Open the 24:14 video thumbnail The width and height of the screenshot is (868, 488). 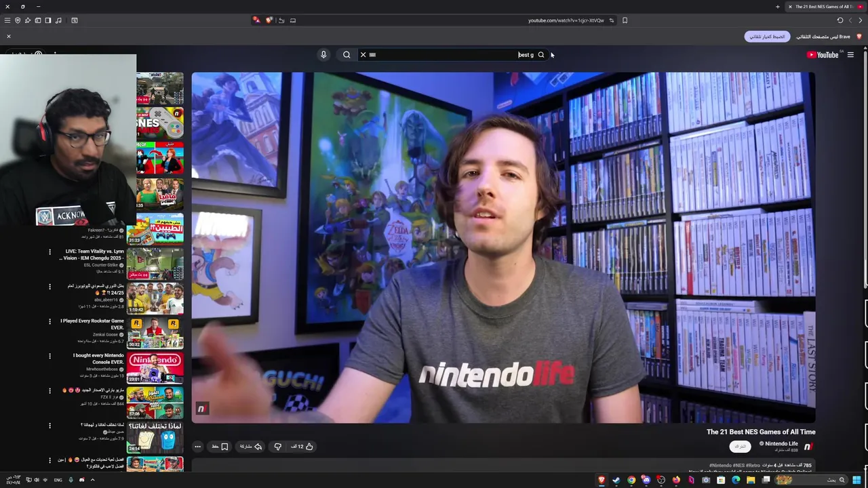155,437
